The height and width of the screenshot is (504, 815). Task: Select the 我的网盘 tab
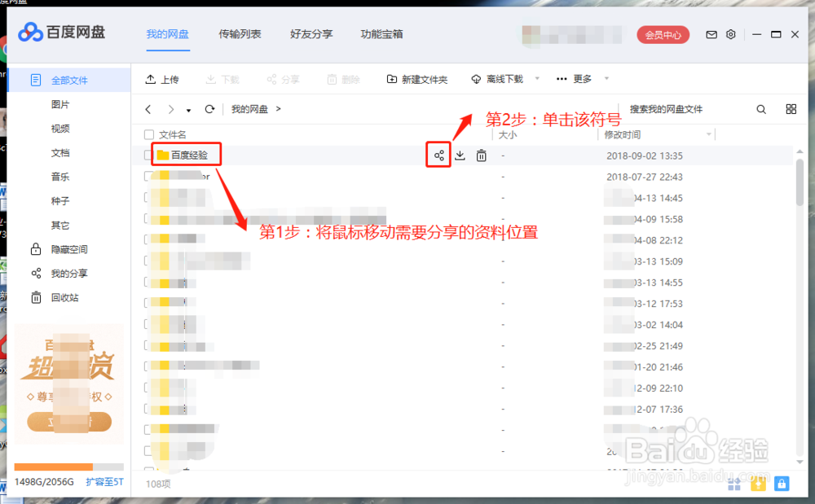coord(167,34)
